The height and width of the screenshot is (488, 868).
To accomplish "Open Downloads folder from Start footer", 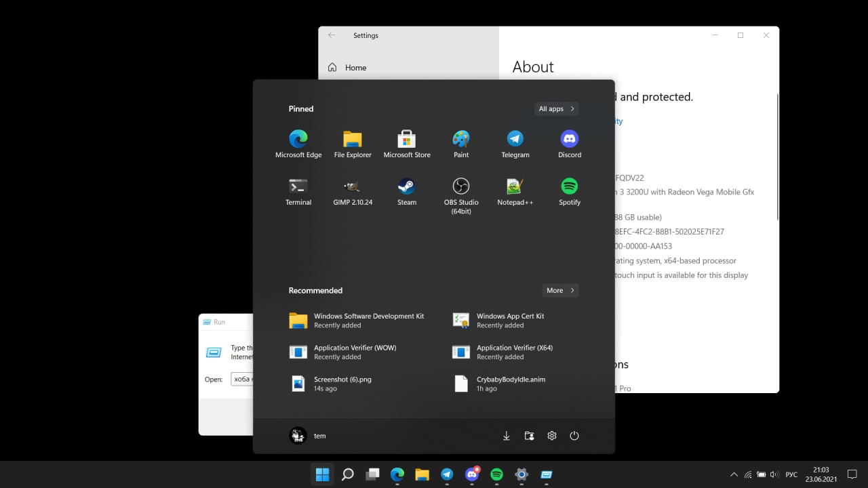I will pyautogui.click(x=506, y=436).
